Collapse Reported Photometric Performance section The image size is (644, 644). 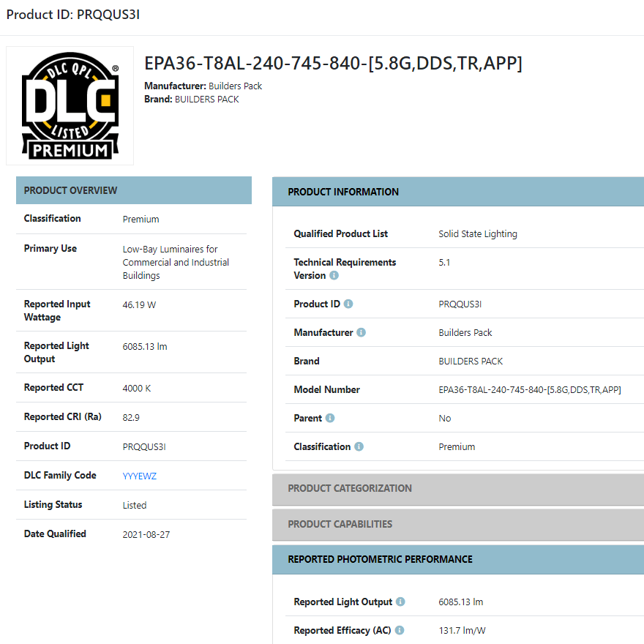tap(458, 559)
